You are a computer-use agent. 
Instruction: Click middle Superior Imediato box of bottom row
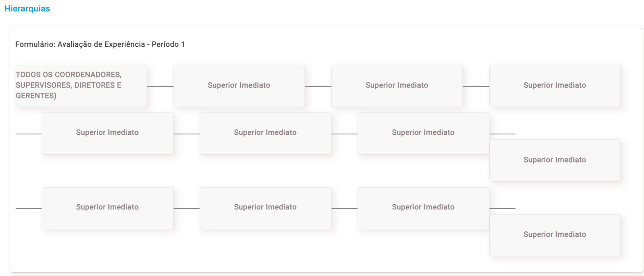(265, 208)
